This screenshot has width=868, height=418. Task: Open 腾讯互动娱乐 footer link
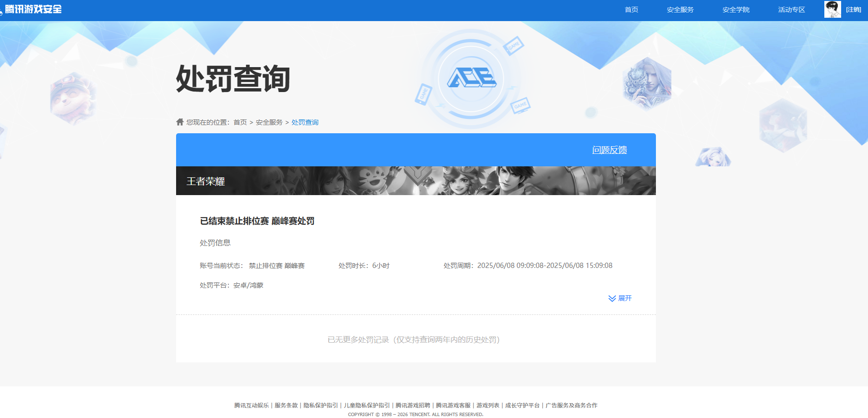tap(251, 405)
